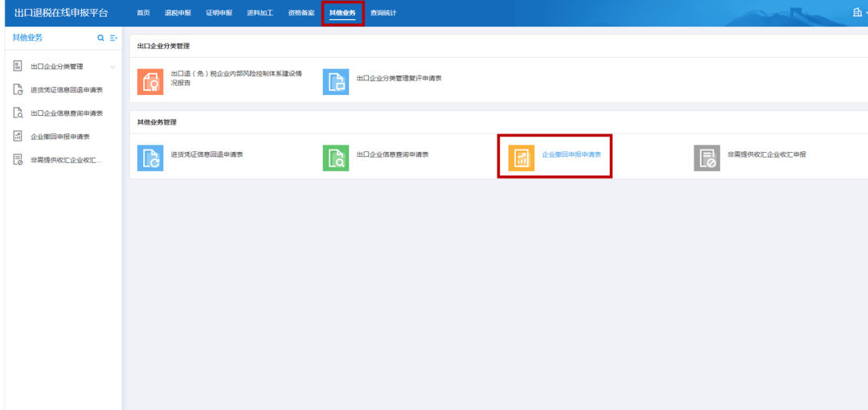Click the sidebar 企业撤回申报申请表 document icon
Viewport: 868px width, 410px height.
click(x=18, y=137)
